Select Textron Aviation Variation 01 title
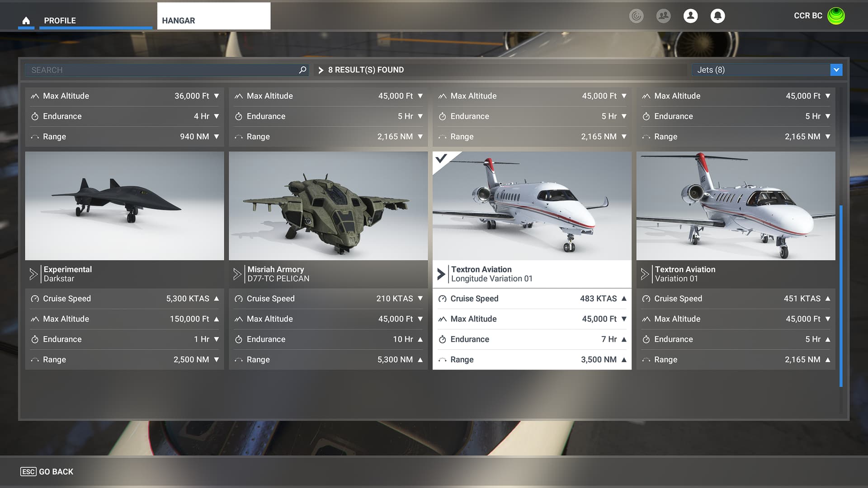Viewport: 868px width, 488px height. point(685,274)
